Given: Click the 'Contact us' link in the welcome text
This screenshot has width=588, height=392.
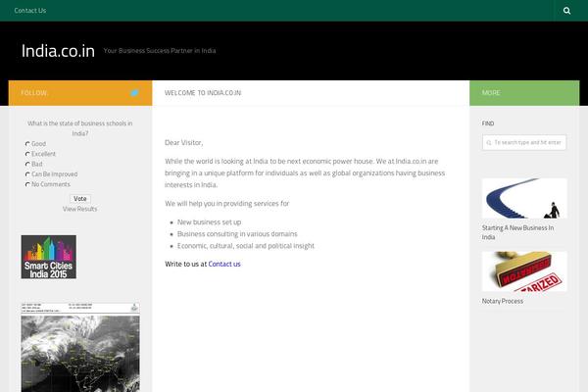Looking at the screenshot, I should point(224,264).
